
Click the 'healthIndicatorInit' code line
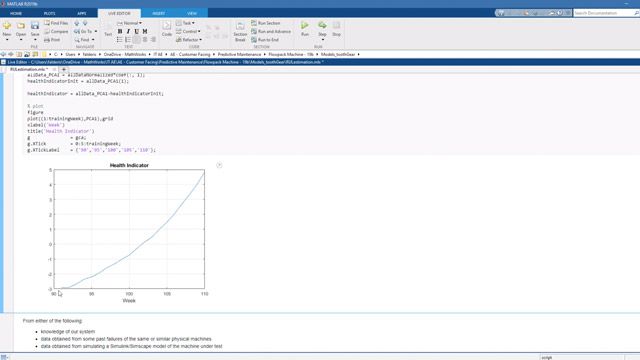point(78,81)
